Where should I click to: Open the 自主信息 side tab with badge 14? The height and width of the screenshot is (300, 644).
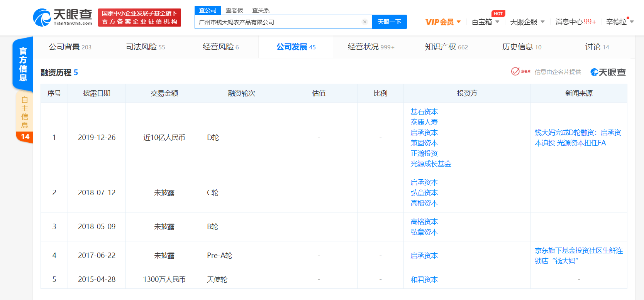pyautogui.click(x=24, y=116)
